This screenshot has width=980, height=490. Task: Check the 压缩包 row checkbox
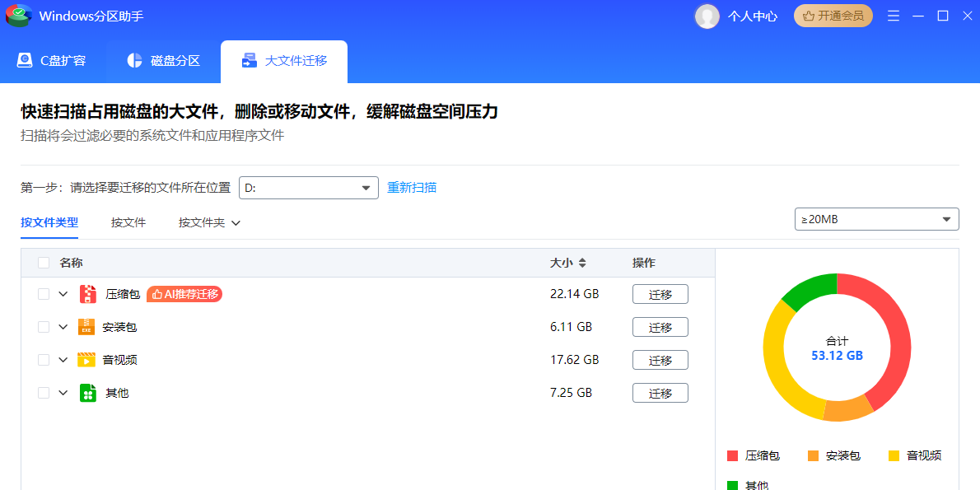(44, 294)
